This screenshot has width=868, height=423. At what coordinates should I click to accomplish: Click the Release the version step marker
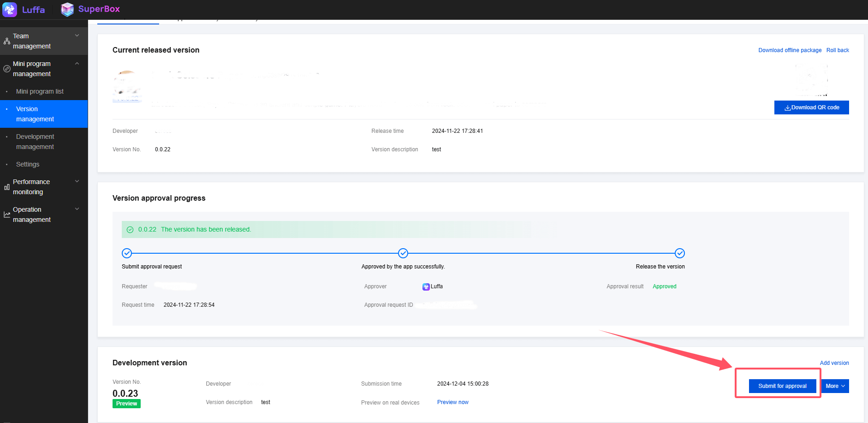point(679,253)
